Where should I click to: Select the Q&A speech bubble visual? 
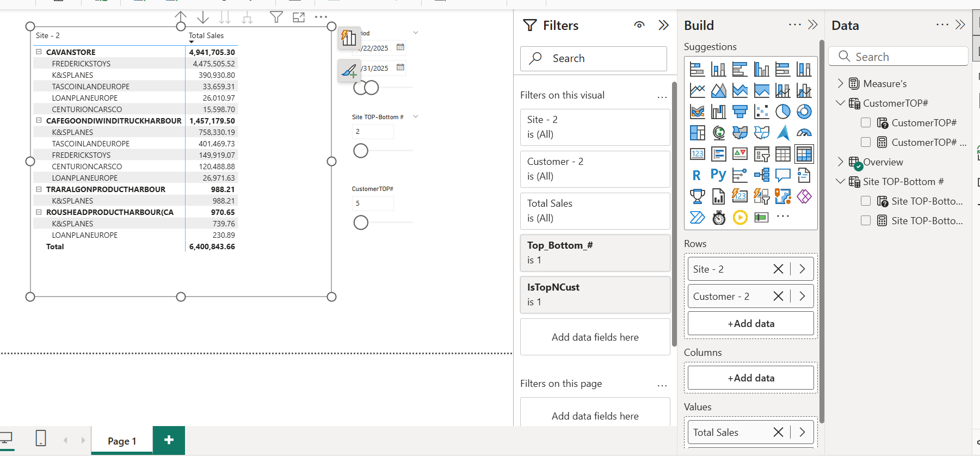[x=782, y=175]
